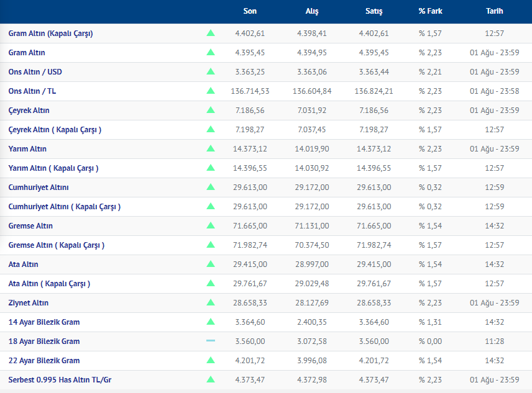Open the Gremse Altın link

[30, 226]
